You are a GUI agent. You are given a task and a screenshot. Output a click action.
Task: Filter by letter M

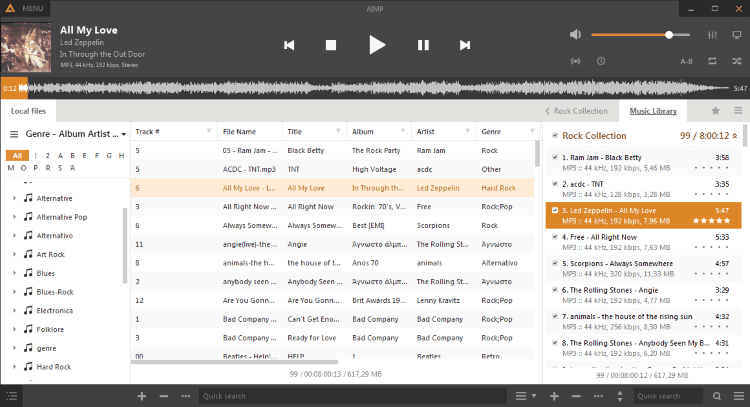11,168
